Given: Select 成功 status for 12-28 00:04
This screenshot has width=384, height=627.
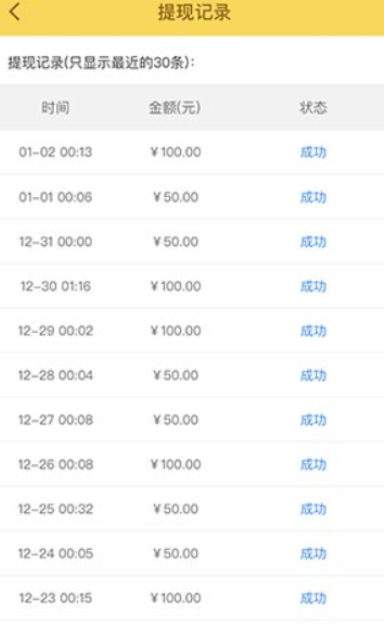Looking at the screenshot, I should (313, 375).
